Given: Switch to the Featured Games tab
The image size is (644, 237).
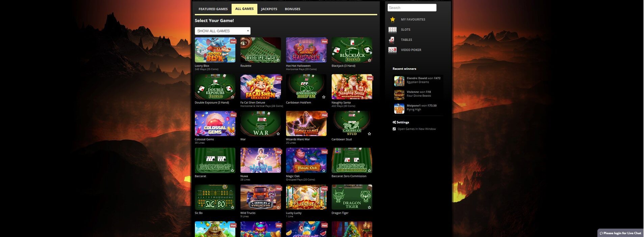Looking at the screenshot, I should coord(213,9).
